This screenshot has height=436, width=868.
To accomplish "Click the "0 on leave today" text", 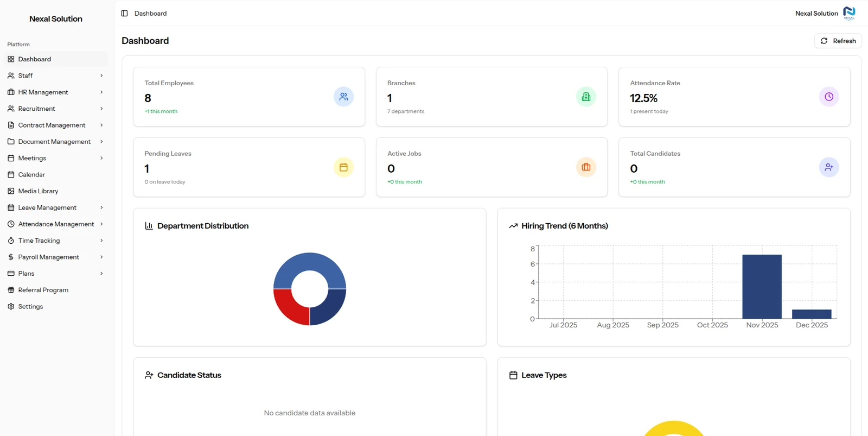I will (x=165, y=182).
